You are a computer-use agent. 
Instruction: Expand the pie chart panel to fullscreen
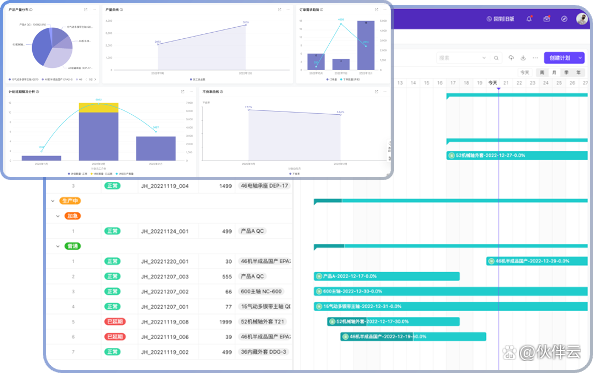point(85,9)
